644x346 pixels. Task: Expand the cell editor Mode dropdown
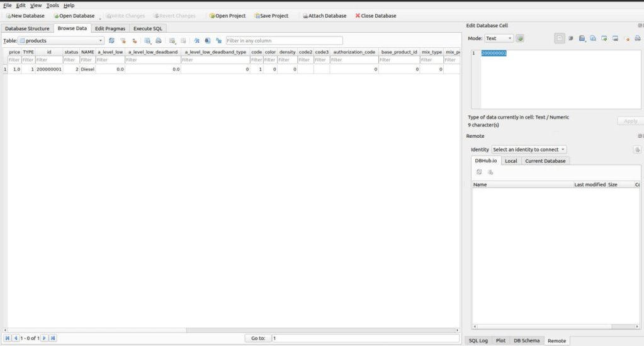tap(499, 38)
